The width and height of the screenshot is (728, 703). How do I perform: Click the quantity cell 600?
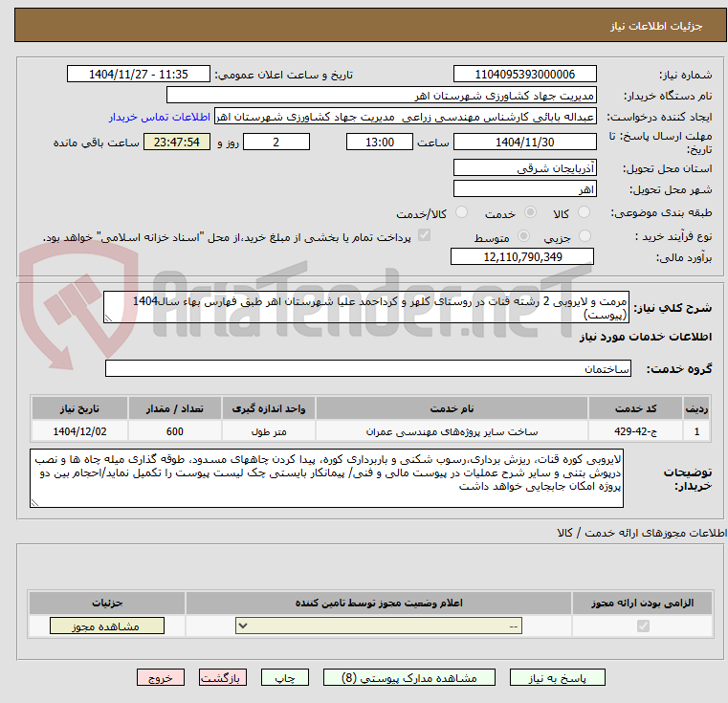click(174, 431)
